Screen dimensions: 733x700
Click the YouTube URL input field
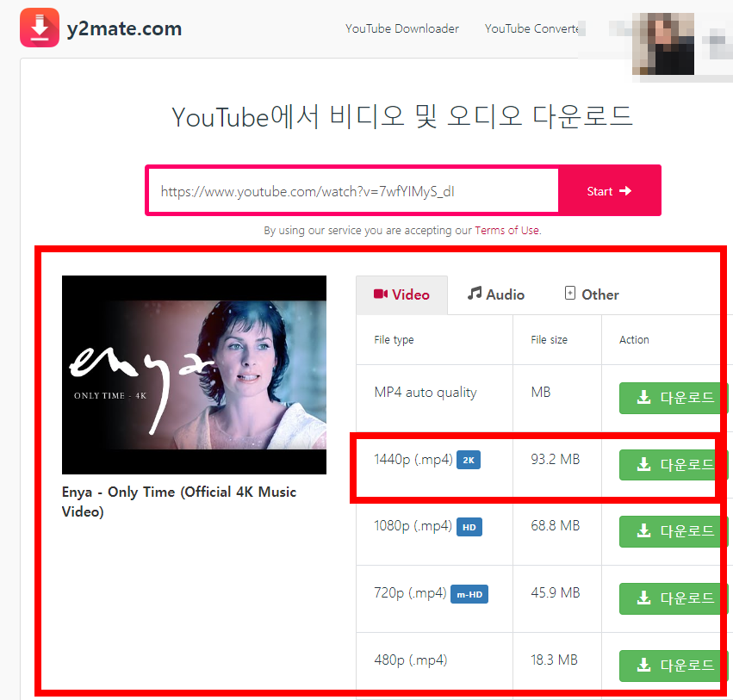click(x=353, y=190)
